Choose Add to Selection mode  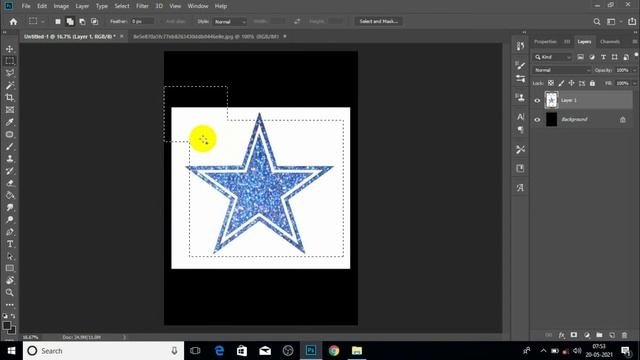pyautogui.click(x=70, y=22)
